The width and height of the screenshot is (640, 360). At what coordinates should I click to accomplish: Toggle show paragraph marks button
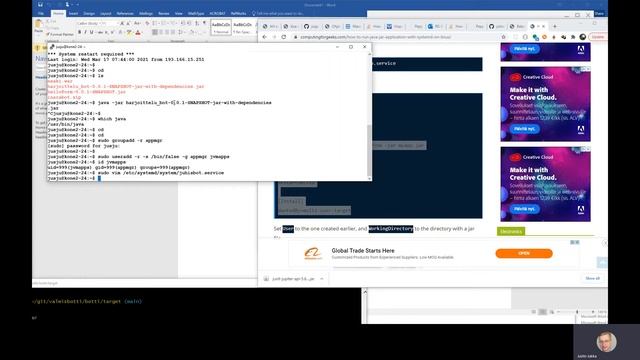tap(204, 23)
